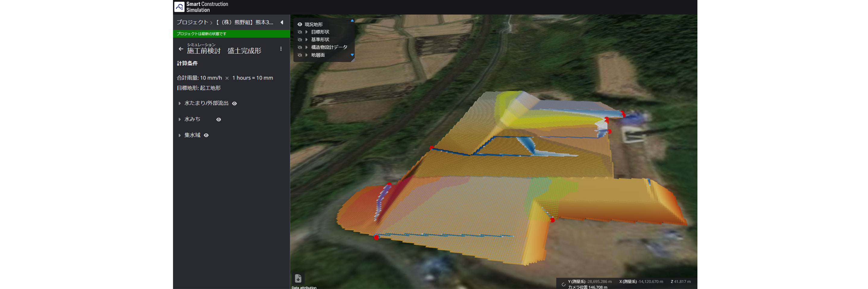Expand the 構造物設計データ layer group

[306, 48]
